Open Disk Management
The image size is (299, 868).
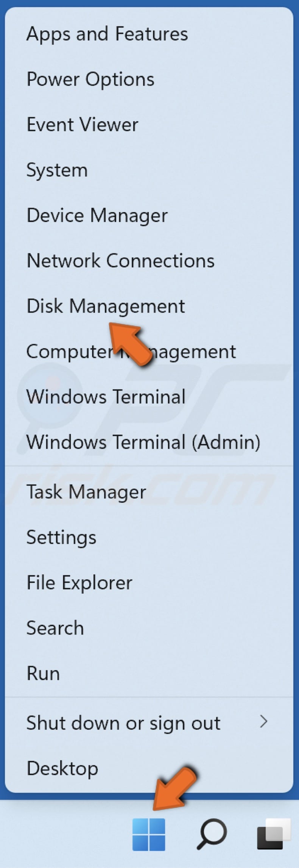click(106, 306)
